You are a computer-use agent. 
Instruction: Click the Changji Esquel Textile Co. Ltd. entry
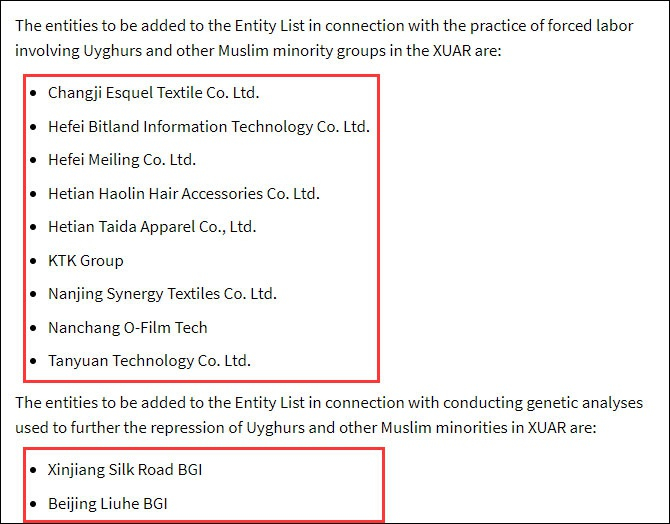(x=153, y=93)
